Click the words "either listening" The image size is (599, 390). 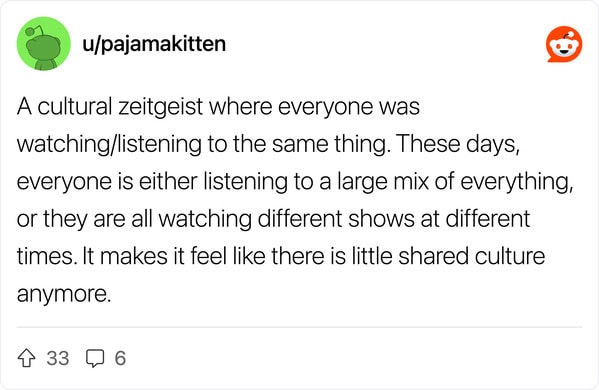coord(213,182)
